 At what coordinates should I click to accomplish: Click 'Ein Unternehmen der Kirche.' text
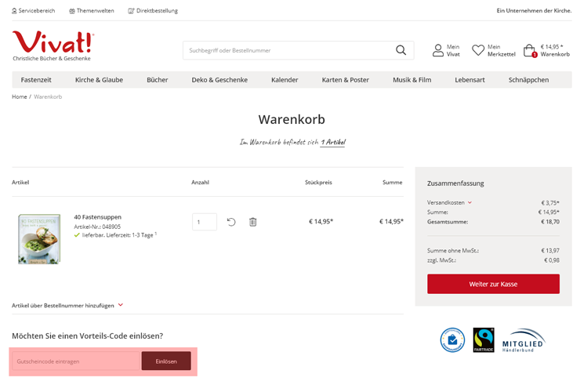pyautogui.click(x=534, y=11)
